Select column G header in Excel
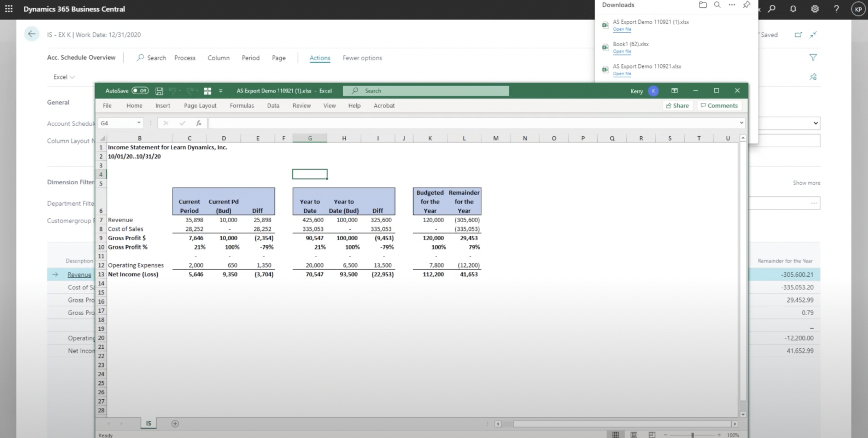This screenshot has width=868, height=438. coord(310,138)
